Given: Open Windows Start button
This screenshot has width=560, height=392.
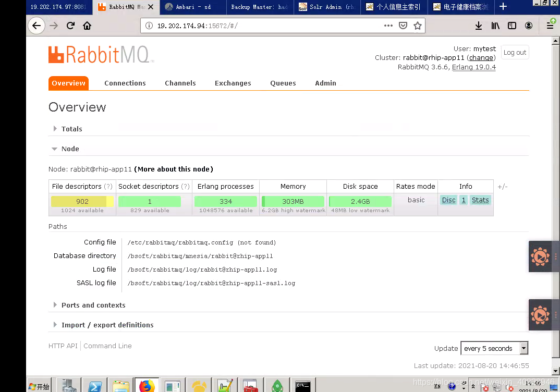Looking at the screenshot, I should click(39, 386).
